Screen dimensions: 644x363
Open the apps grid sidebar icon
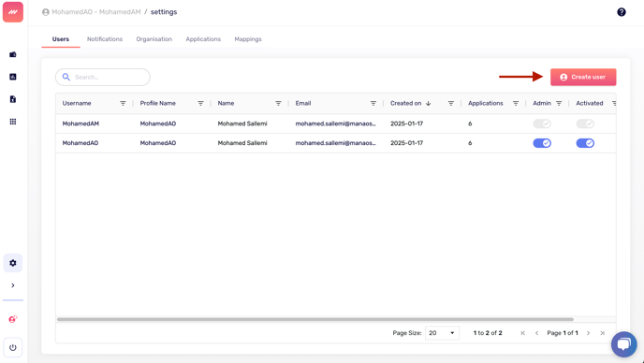(x=13, y=122)
